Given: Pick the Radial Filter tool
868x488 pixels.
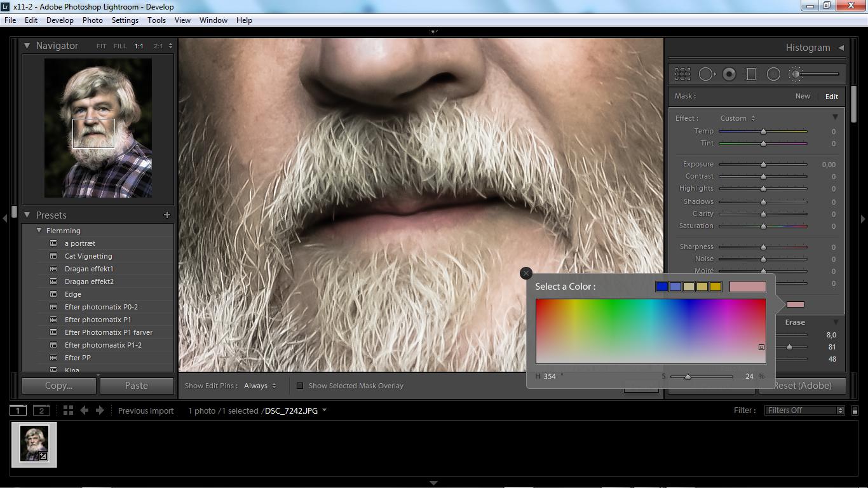Looking at the screenshot, I should point(773,74).
